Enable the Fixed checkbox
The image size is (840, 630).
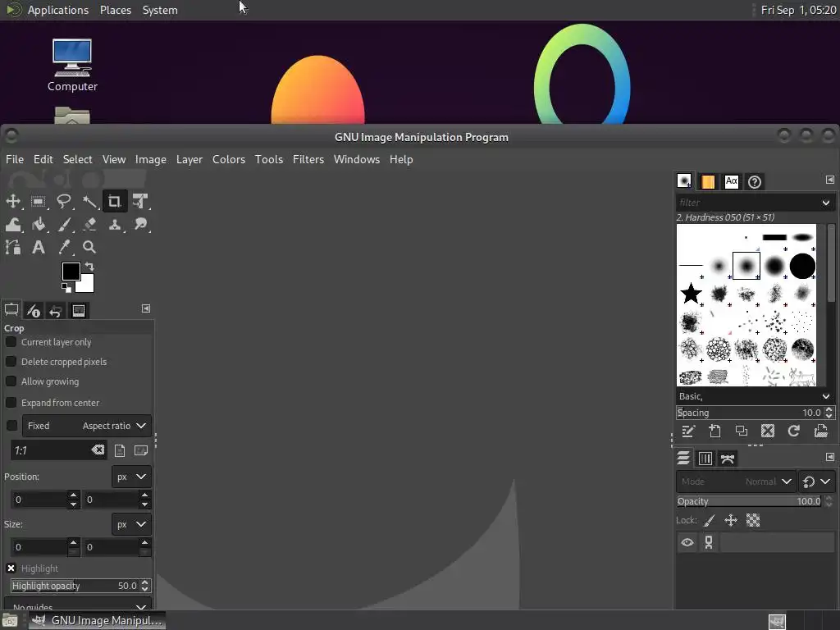(11, 426)
